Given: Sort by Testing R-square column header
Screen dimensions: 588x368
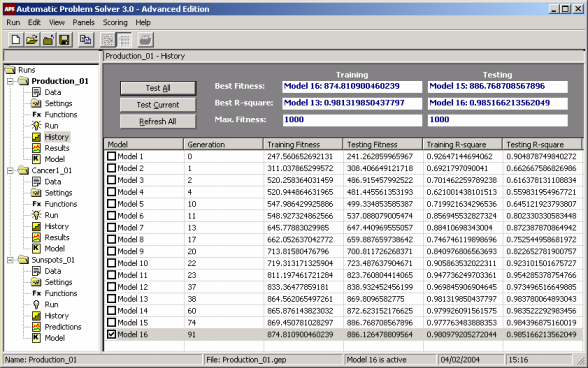Looking at the screenshot, I should coord(542,144).
